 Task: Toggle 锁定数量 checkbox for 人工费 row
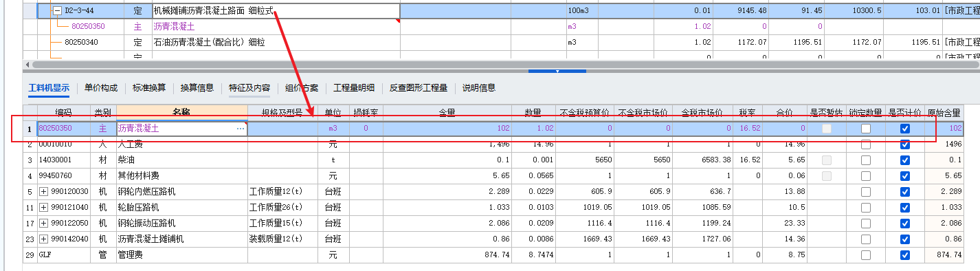tap(866, 144)
